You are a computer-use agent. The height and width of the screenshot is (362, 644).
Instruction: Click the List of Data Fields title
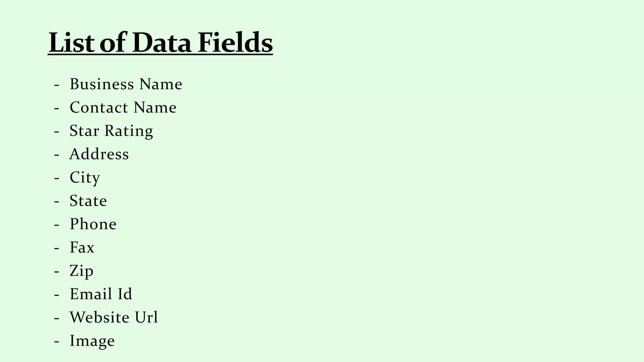160,42
